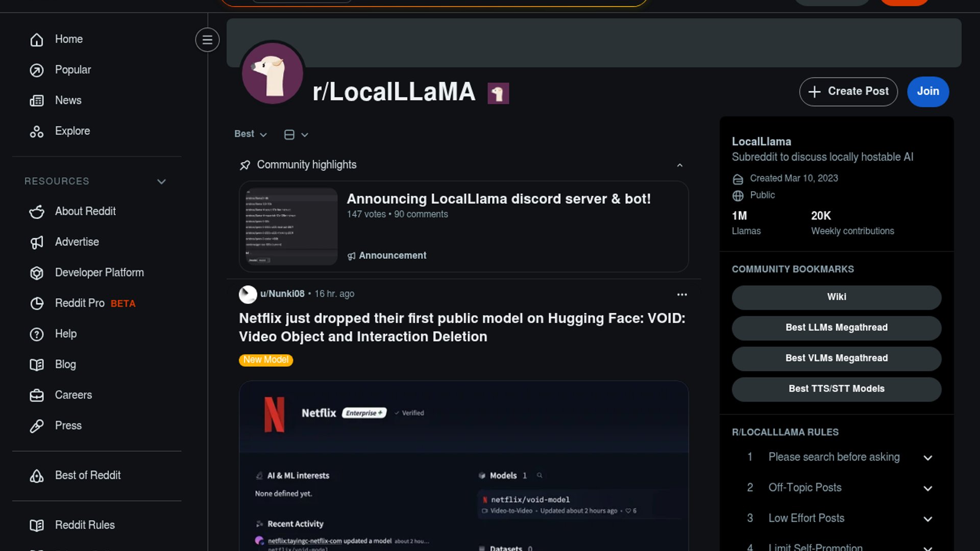Open the Wiki community bookmark

[836, 297]
